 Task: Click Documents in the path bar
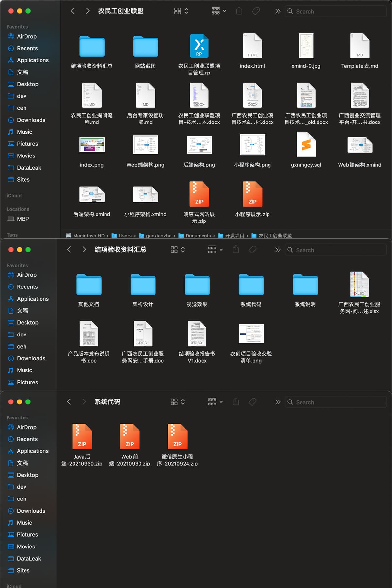[198, 236]
